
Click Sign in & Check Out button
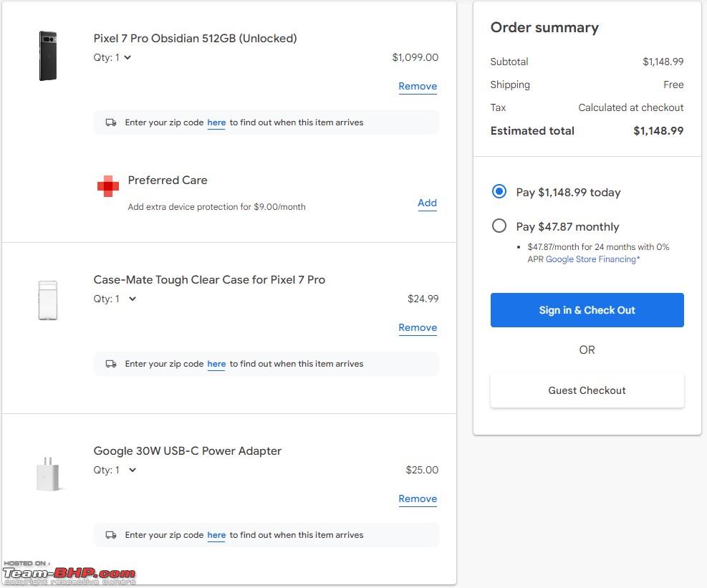click(x=587, y=310)
